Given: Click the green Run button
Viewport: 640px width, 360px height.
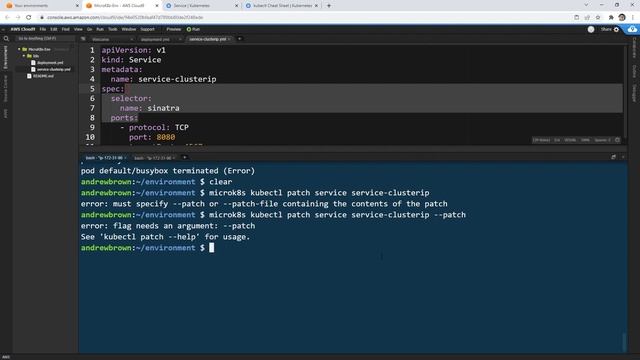Looking at the screenshot, I should point(193,29).
